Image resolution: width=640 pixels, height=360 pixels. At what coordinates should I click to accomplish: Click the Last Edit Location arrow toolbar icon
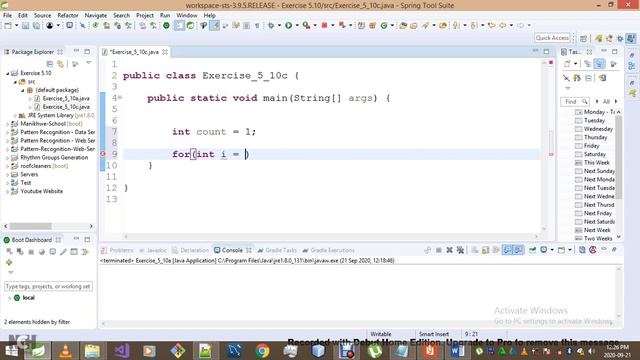tap(491, 26)
